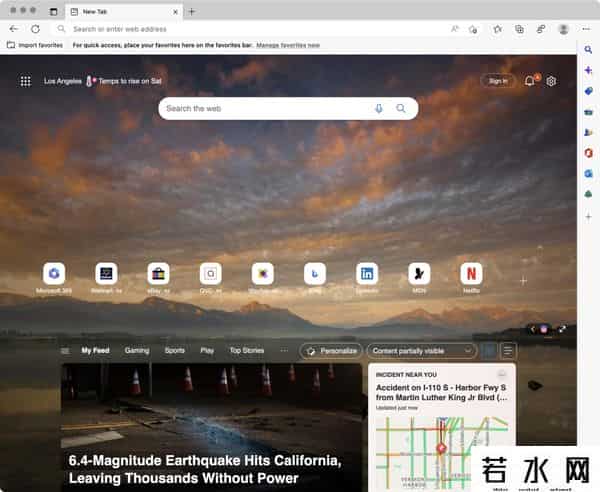Open the feed hamburger menu icon
The width and height of the screenshot is (600, 492).
(65, 351)
